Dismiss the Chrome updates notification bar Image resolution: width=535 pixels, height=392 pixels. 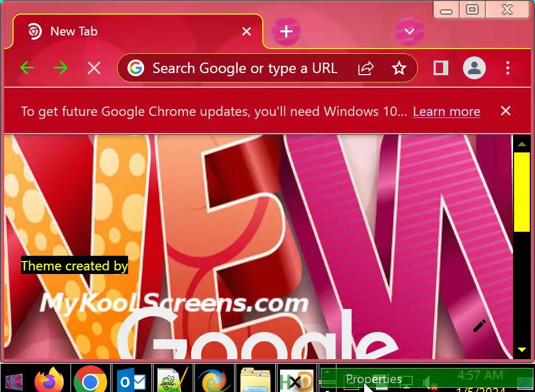click(505, 111)
